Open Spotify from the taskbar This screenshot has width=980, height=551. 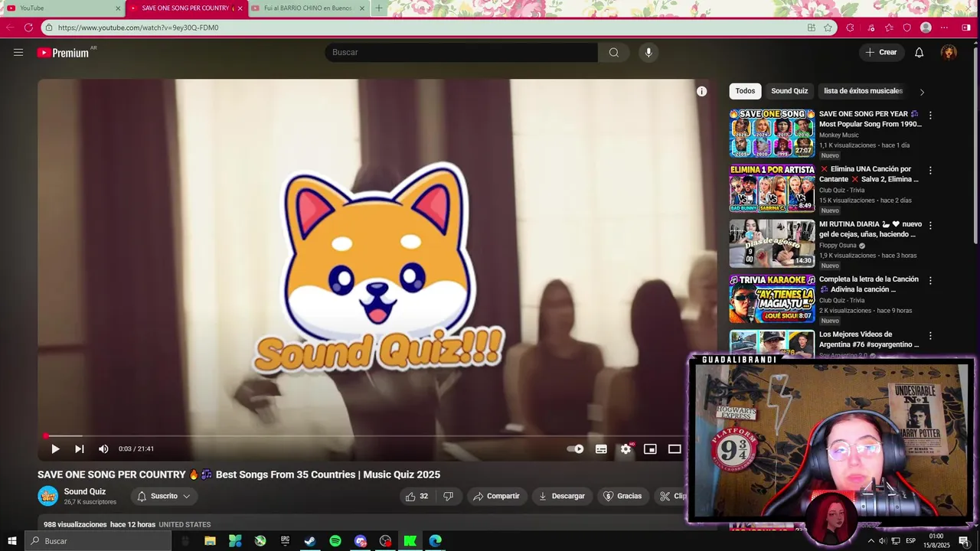click(335, 541)
